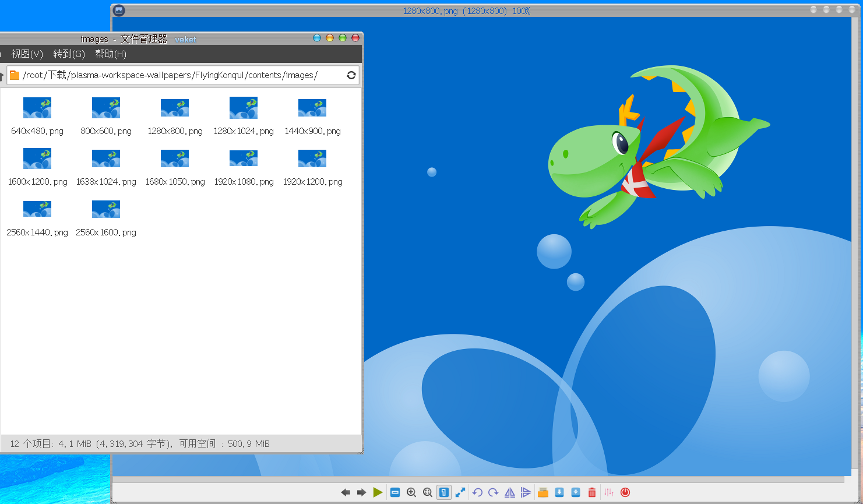Click the zoom out icon in viewer
The width and height of the screenshot is (863, 504).
tap(395, 492)
